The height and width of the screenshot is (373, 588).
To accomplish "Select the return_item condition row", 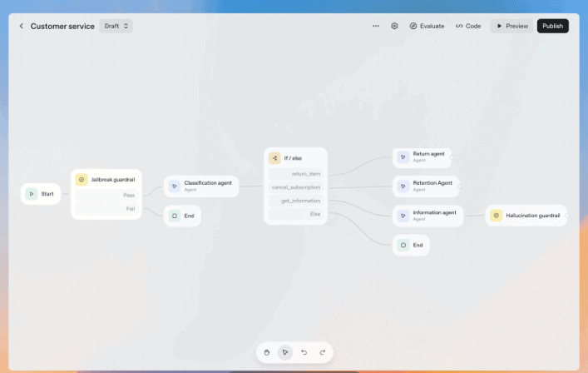I will pyautogui.click(x=295, y=174).
